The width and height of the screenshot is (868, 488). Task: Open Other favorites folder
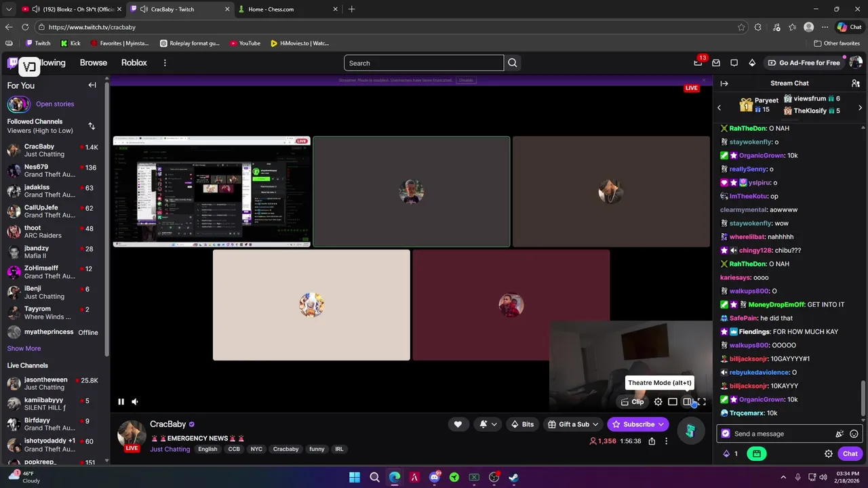(x=837, y=43)
